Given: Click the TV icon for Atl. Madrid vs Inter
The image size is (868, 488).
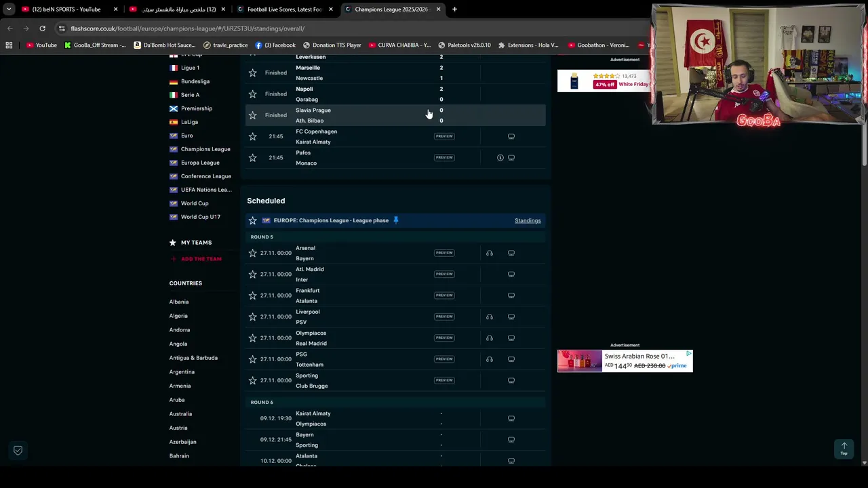Looking at the screenshot, I should coord(511,274).
